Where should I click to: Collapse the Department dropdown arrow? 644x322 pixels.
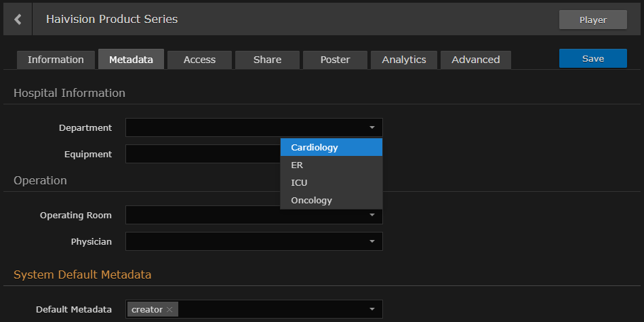click(x=371, y=127)
